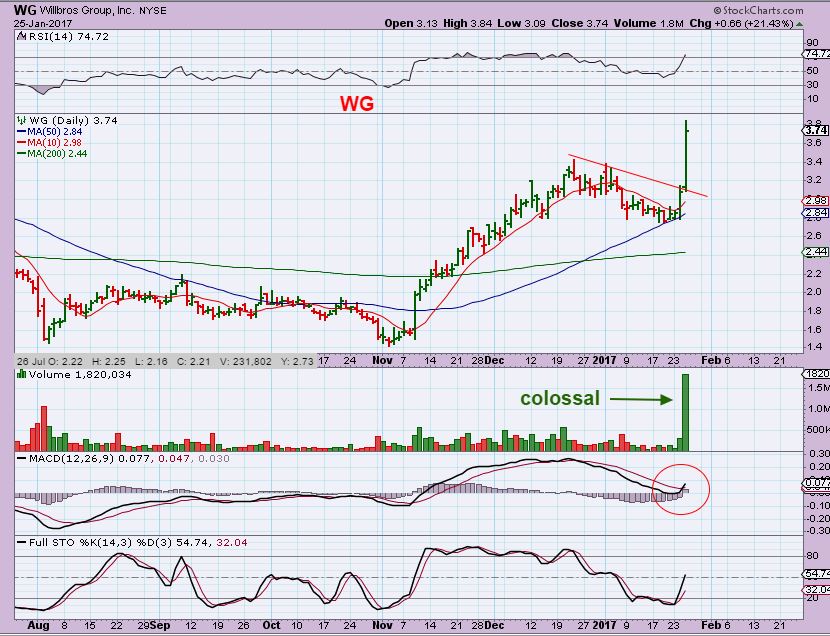The image size is (830, 636).
Task: Click the 25-Jan-2017 date label
Action: pos(43,23)
